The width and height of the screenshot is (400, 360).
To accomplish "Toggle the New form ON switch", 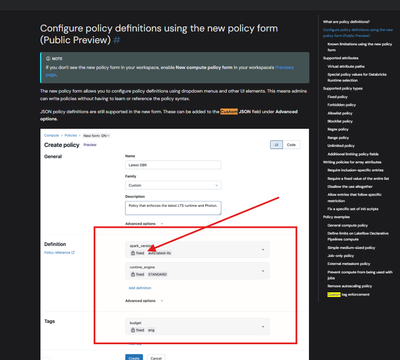I will coord(97,136).
